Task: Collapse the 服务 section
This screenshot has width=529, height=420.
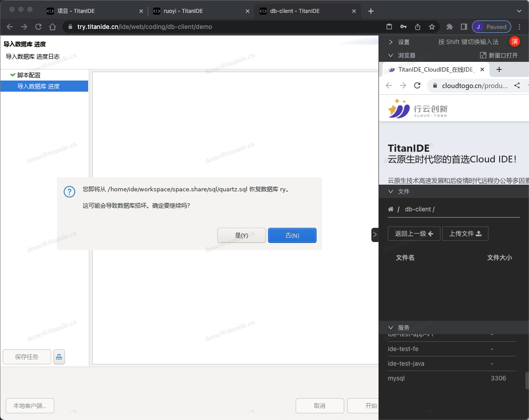Action: click(x=391, y=327)
